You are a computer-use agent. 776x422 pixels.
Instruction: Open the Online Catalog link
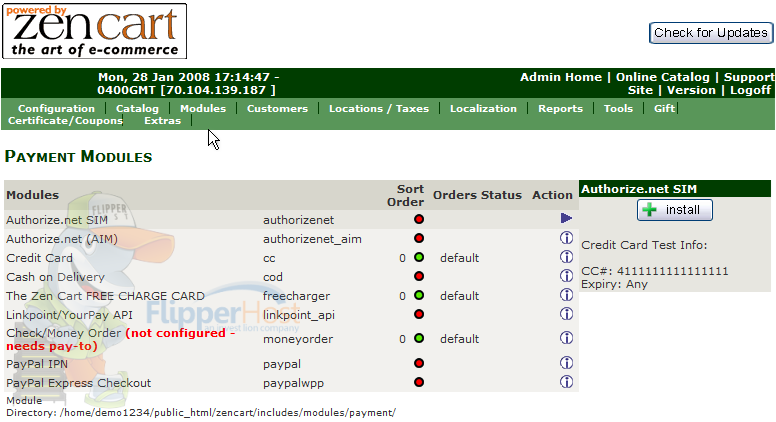663,77
